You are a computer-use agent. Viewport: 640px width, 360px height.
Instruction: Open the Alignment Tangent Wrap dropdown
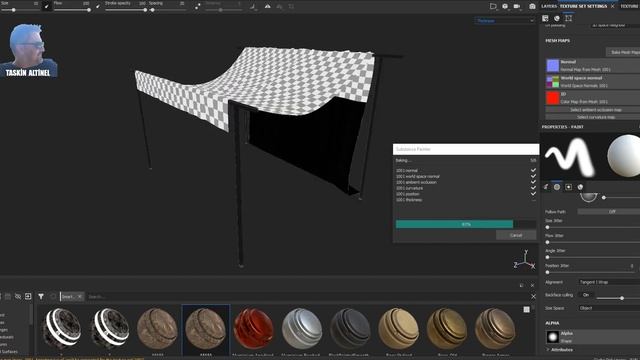[609, 282]
